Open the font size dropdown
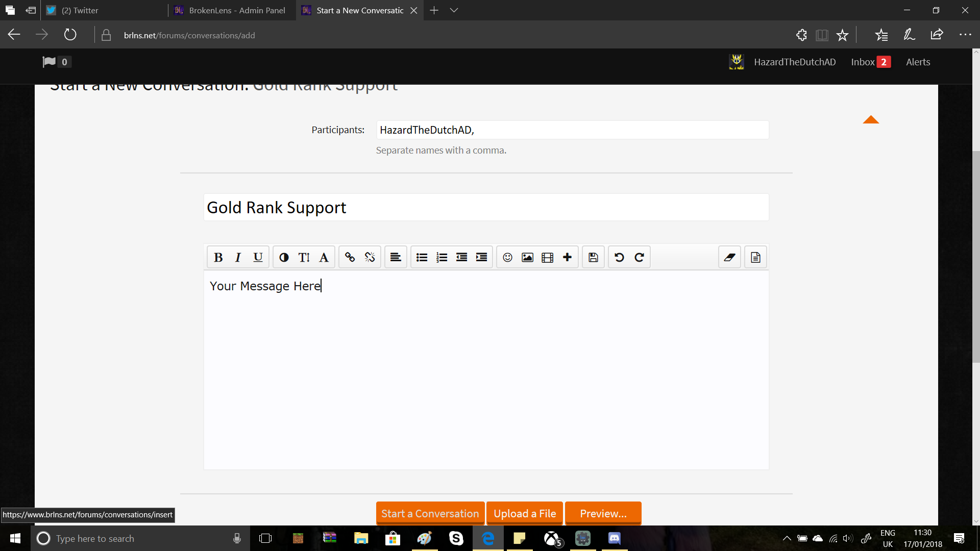Viewport: 980px width, 551px height. click(304, 257)
